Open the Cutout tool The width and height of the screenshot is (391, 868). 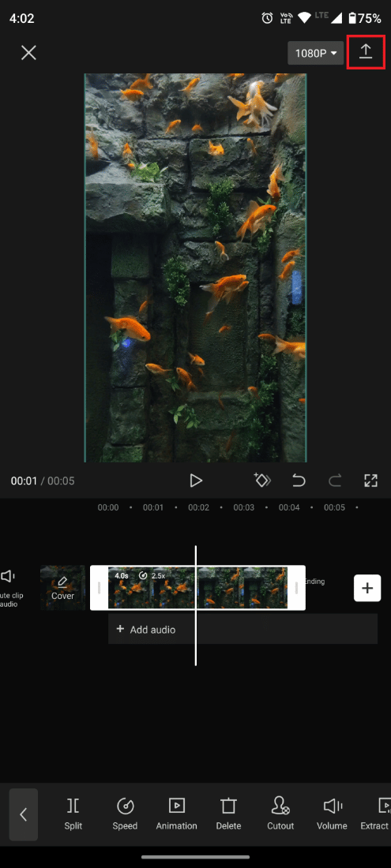280,814
